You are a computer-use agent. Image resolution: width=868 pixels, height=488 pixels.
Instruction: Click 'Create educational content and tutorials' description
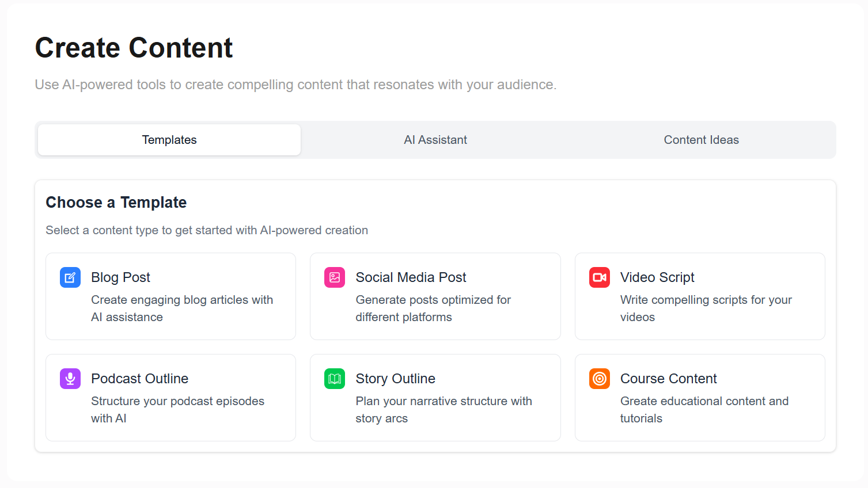point(704,410)
